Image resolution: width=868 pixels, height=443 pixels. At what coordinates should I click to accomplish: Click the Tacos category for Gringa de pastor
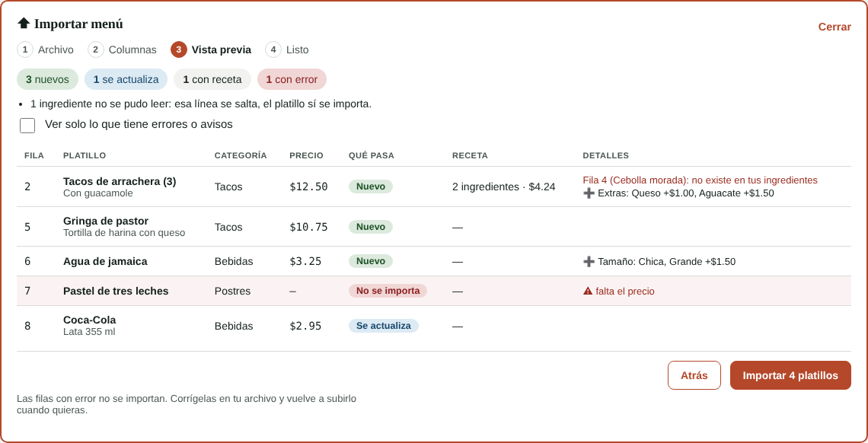tap(228, 228)
